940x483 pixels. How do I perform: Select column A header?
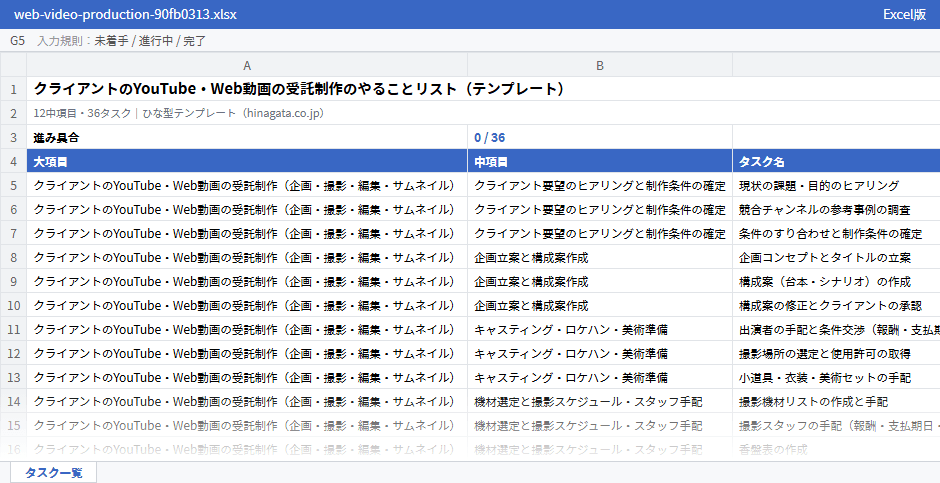[x=247, y=65]
